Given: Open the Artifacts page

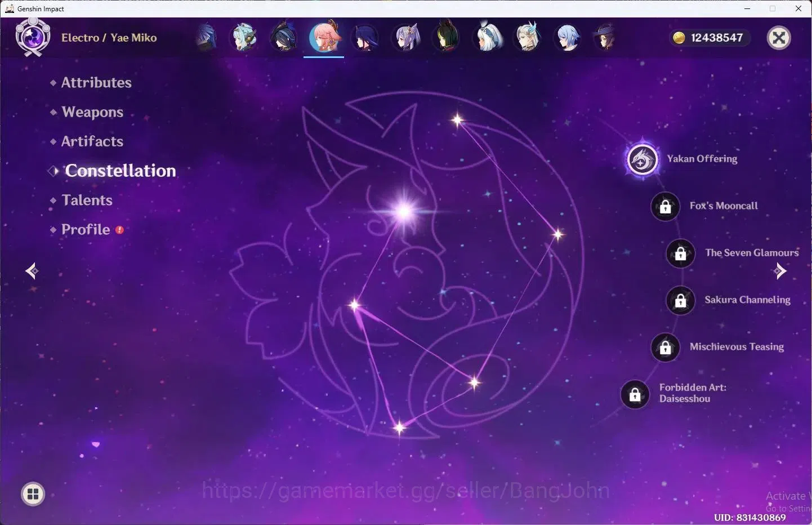Looking at the screenshot, I should 92,141.
